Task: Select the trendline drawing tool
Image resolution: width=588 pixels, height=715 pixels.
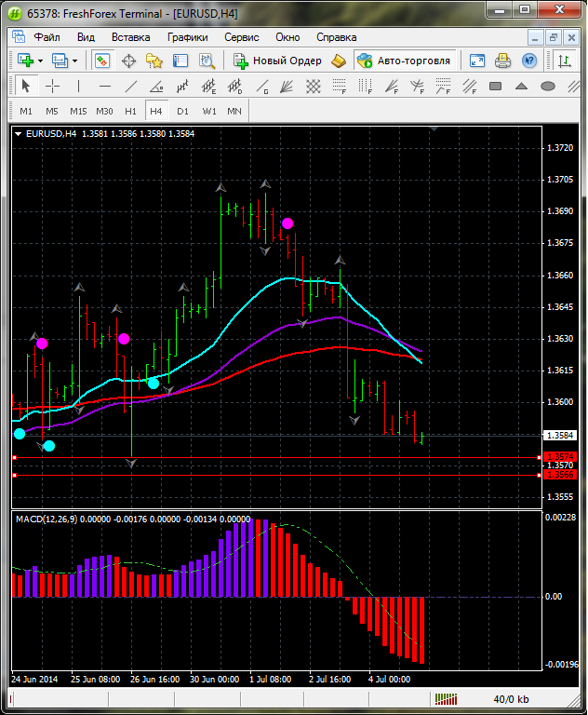Action: (131, 86)
